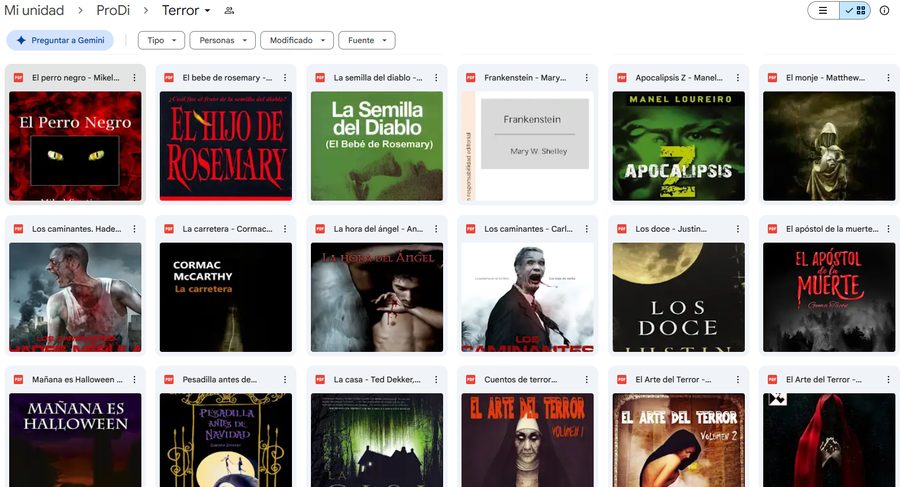
Task: Click PDF icon of El perro negro
Action: pos(18,78)
